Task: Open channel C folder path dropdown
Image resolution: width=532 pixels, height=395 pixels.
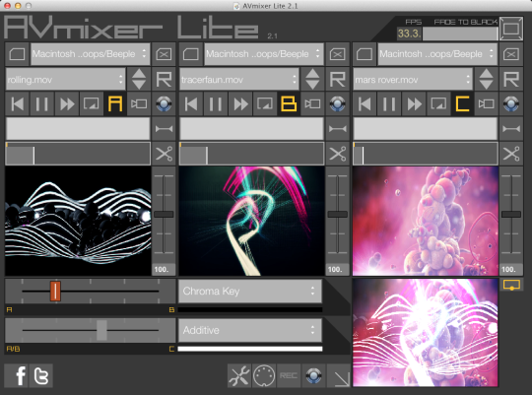Action: (x=437, y=54)
